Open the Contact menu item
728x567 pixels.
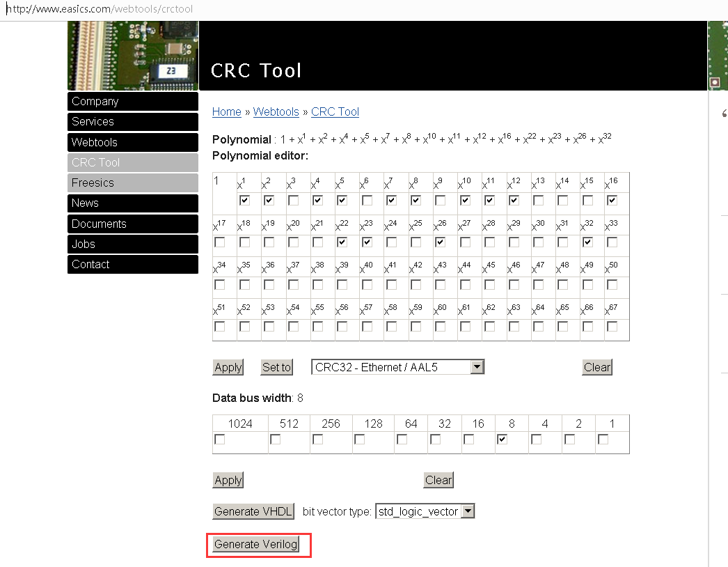pos(133,265)
